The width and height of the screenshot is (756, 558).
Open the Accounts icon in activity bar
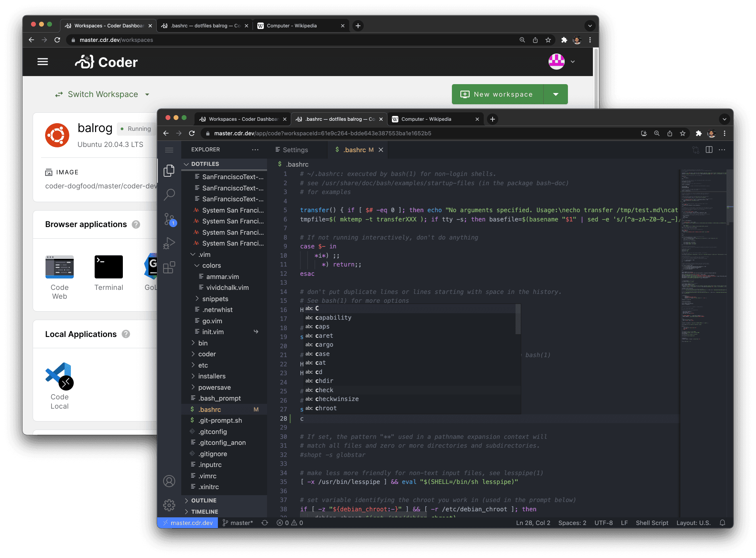(x=169, y=481)
